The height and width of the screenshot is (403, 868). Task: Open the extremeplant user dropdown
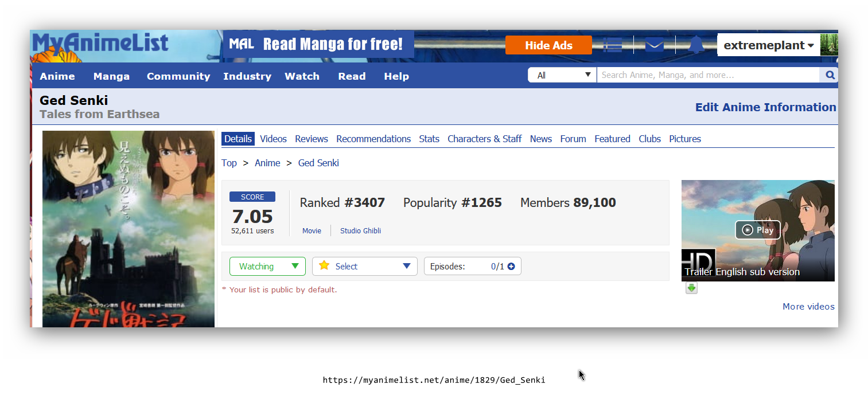point(768,45)
